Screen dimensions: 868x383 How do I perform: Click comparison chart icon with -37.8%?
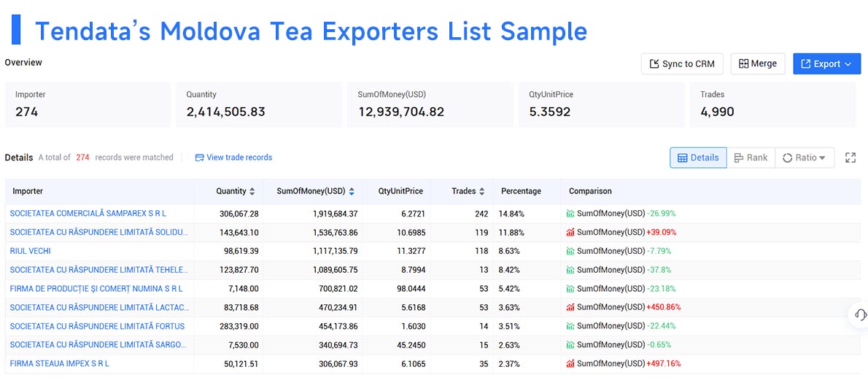click(570, 269)
